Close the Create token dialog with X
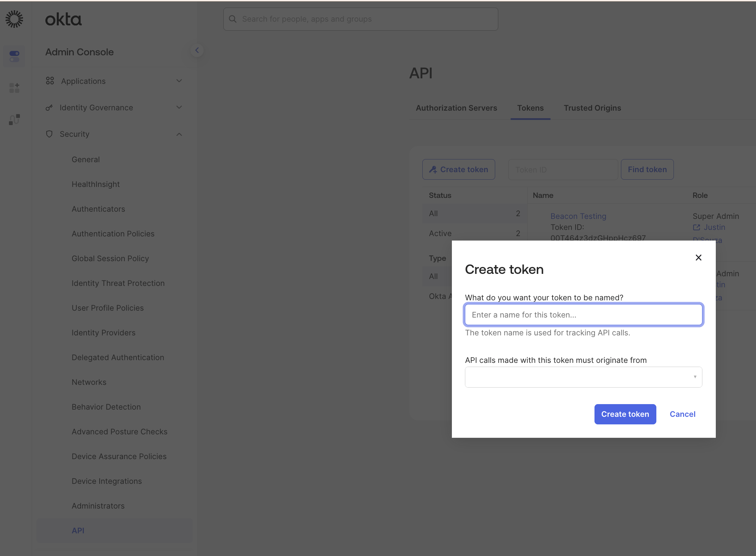This screenshot has height=556, width=756. click(x=698, y=257)
